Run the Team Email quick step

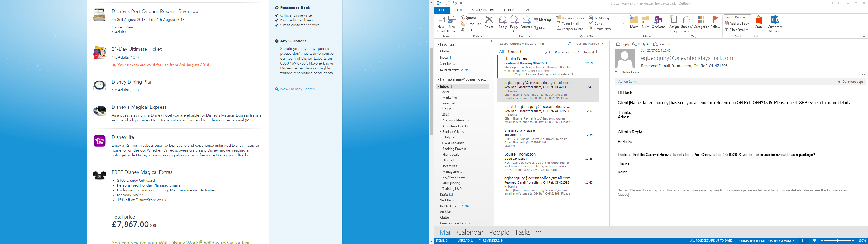tap(567, 23)
